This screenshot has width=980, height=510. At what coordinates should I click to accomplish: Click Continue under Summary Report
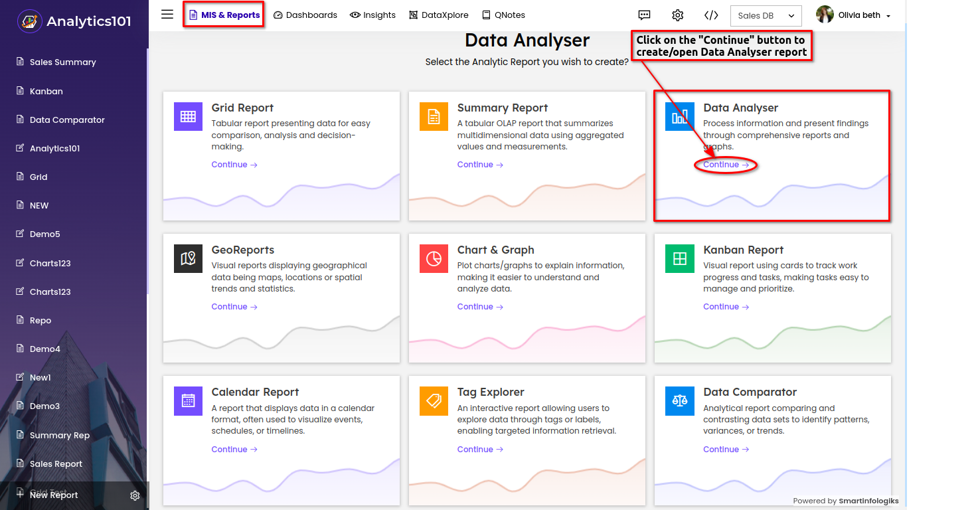(479, 165)
